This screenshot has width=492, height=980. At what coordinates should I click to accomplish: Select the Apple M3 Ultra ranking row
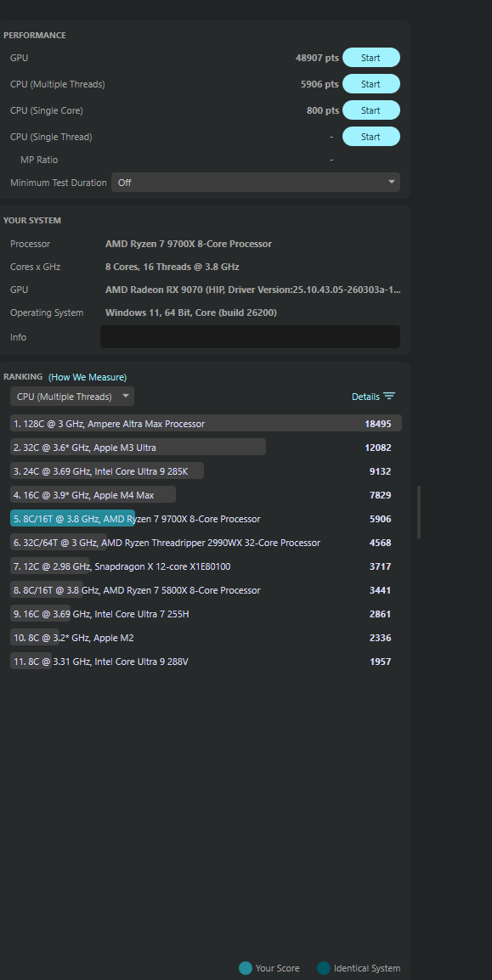click(206, 448)
